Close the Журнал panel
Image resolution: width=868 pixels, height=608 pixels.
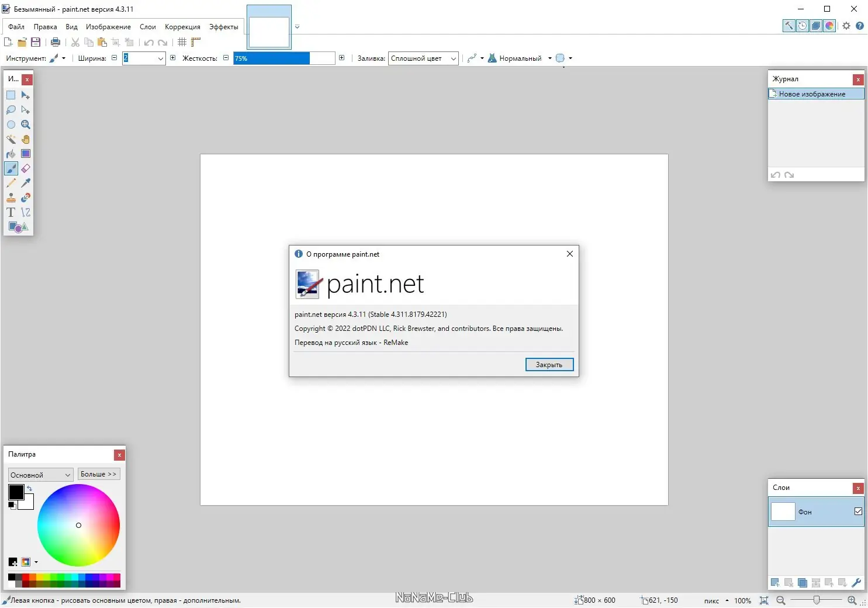click(x=858, y=80)
